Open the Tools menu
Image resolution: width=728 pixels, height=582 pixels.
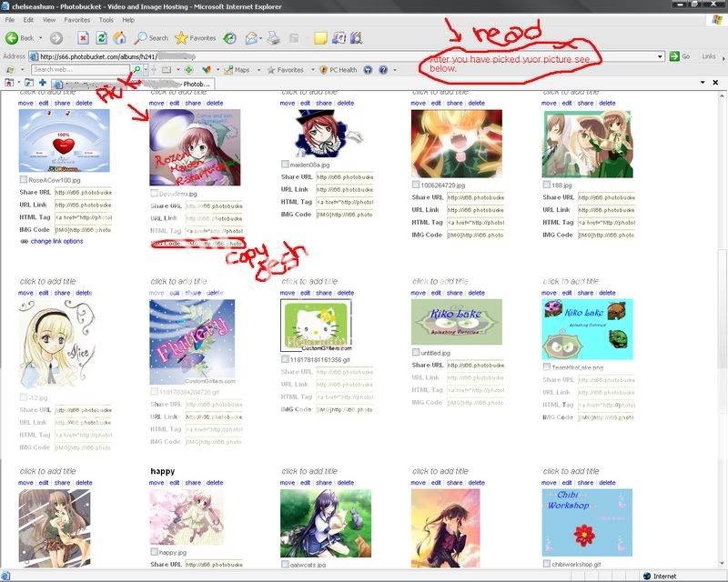[x=106, y=19]
